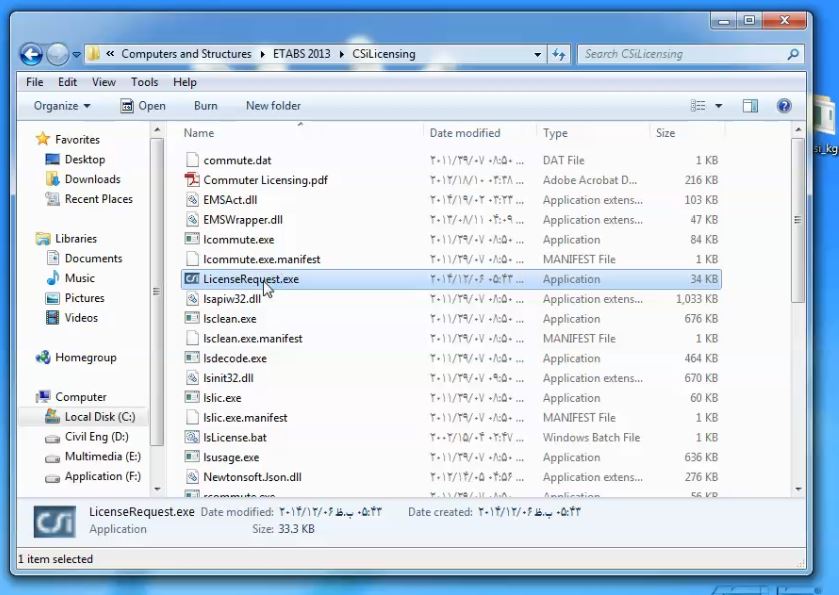Image resolution: width=839 pixels, height=595 pixels.
Task: Open the View menu
Action: tap(103, 82)
